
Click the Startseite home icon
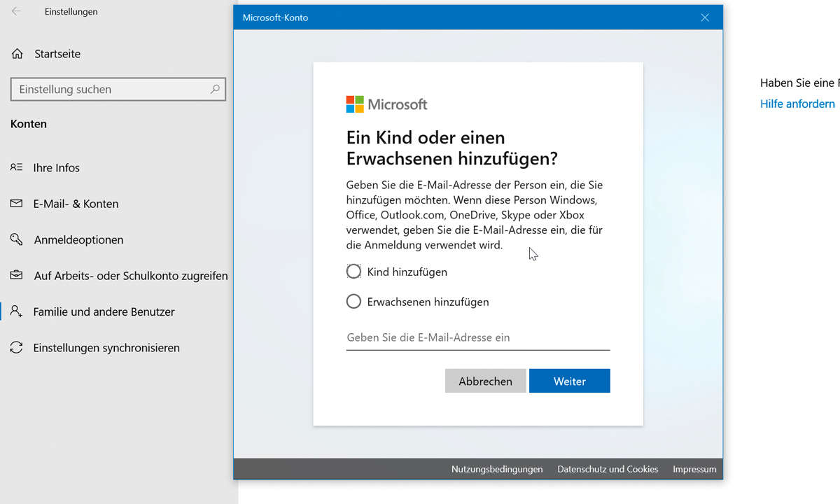(x=17, y=54)
